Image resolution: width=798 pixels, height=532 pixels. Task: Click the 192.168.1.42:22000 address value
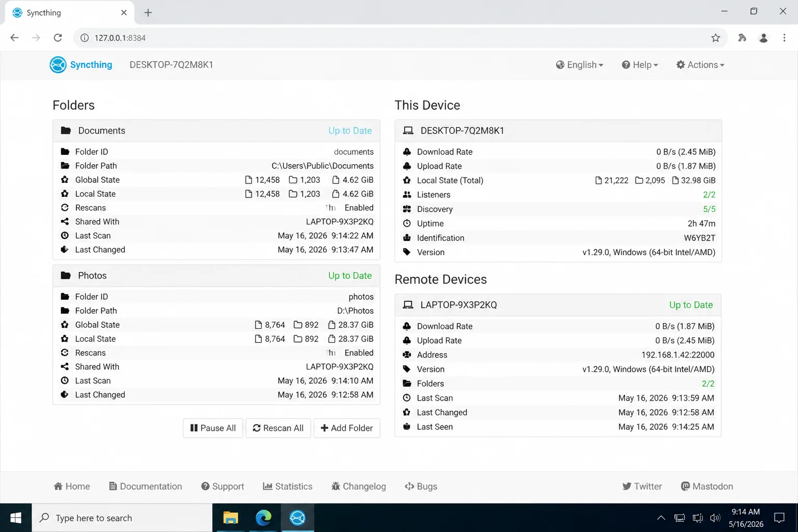coord(678,355)
